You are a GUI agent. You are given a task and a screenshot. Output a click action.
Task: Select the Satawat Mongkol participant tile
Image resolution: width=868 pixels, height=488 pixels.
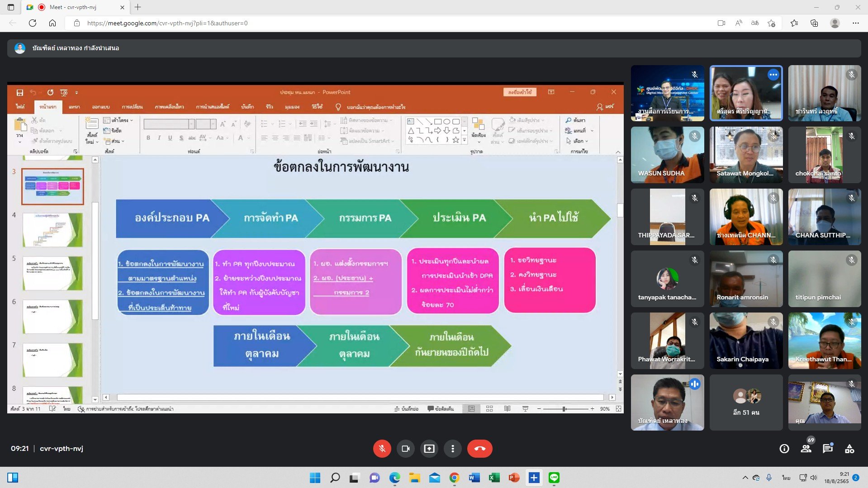point(746,155)
